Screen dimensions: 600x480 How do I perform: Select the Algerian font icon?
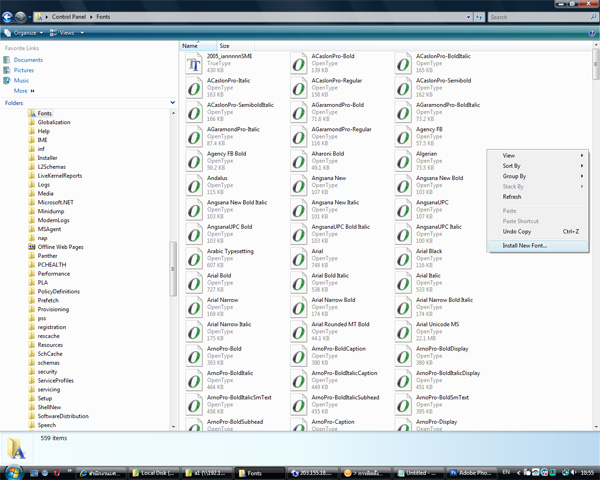click(403, 161)
